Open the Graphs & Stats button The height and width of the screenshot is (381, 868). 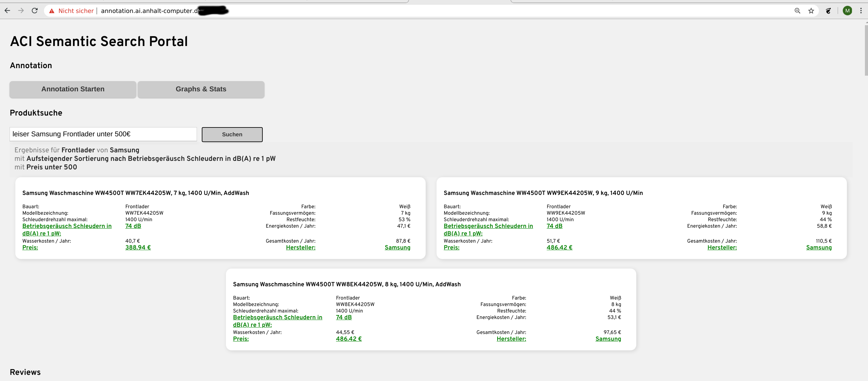tap(201, 89)
